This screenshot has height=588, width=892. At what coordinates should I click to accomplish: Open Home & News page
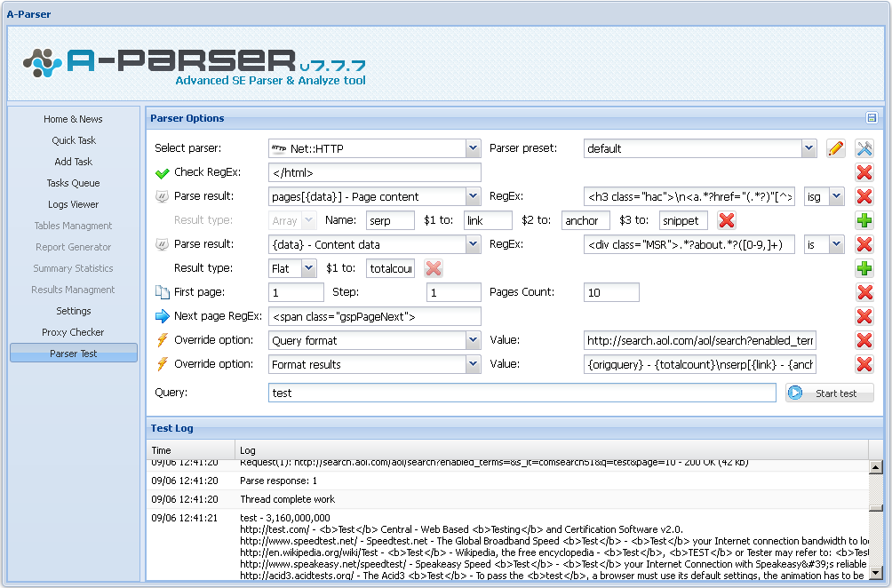(73, 119)
